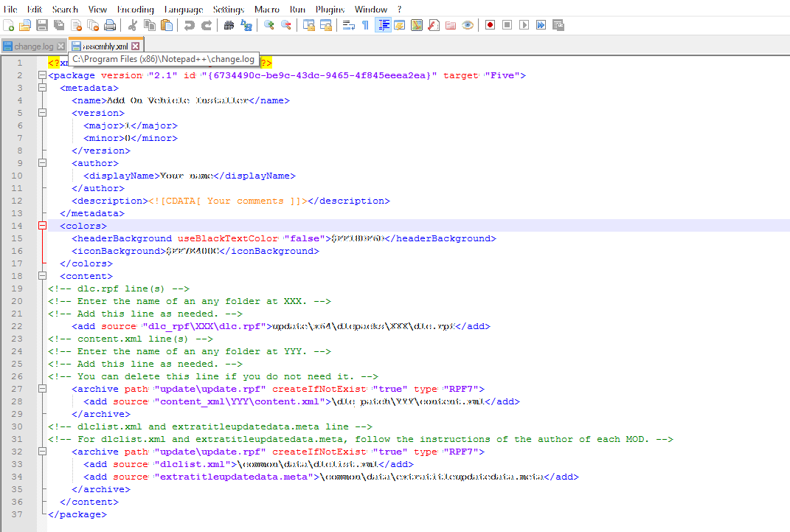Toggle the Show All Characters pilcrow button
Screen dimensions: 790x532
tap(365, 25)
